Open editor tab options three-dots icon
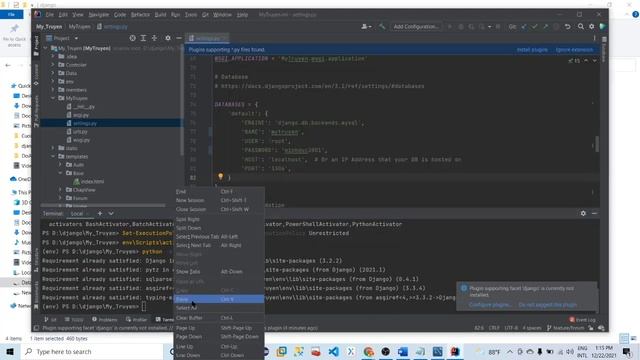Screen dimensions: 640x360 pyautogui.click(x=594, y=38)
